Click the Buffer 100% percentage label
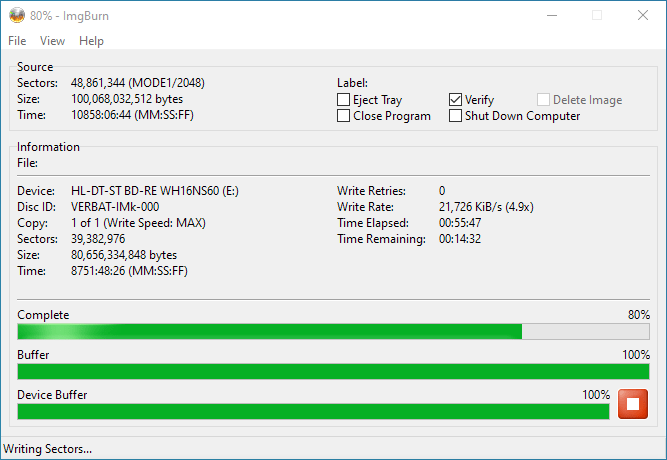The width and height of the screenshot is (667, 460). click(636, 355)
